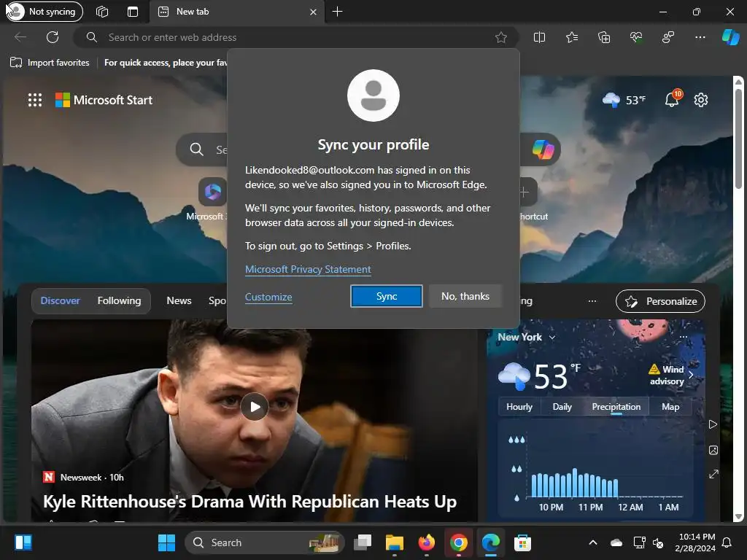Open the Not syncing profile button
Viewport: 747px width, 560px height.
44,12
